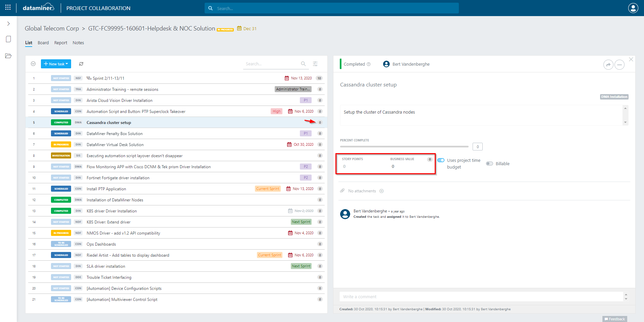Click the user account avatar icon

[633, 8]
